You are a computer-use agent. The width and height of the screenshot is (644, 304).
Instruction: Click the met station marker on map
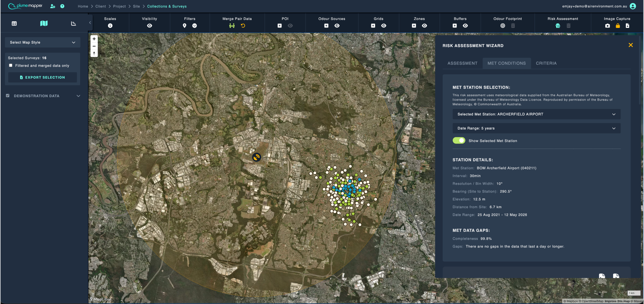257,157
